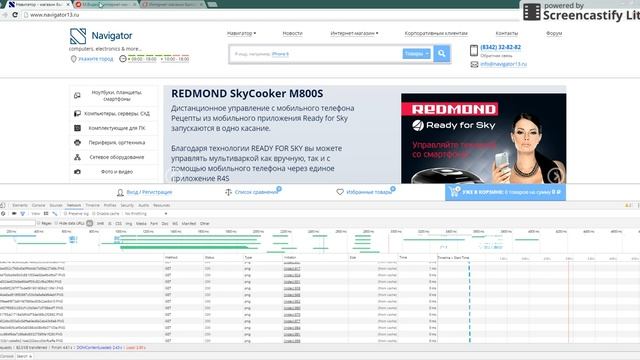Select the XHR resource type filter

pos(100,223)
